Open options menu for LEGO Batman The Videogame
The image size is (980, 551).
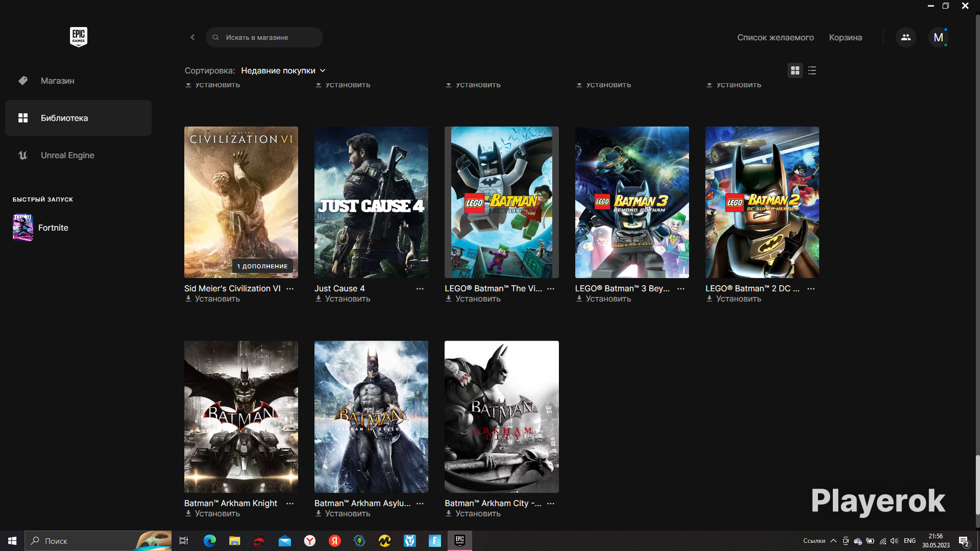[x=551, y=289]
